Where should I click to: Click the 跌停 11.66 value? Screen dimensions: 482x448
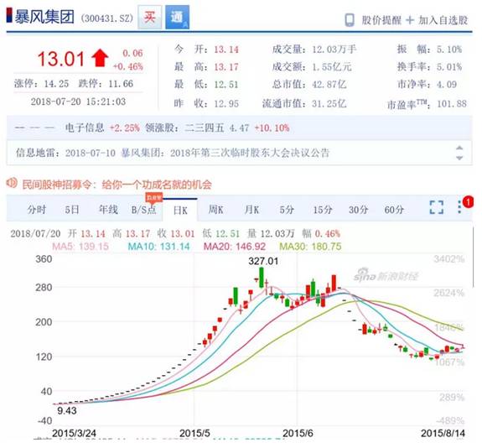(121, 84)
